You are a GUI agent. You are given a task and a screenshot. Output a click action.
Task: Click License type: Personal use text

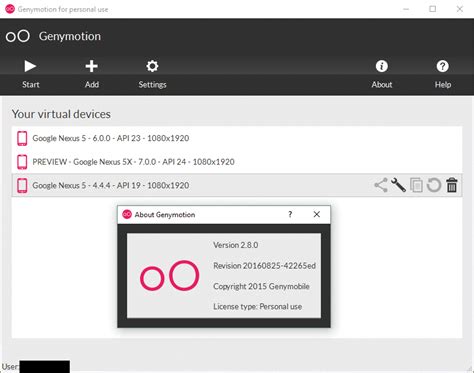[257, 307]
